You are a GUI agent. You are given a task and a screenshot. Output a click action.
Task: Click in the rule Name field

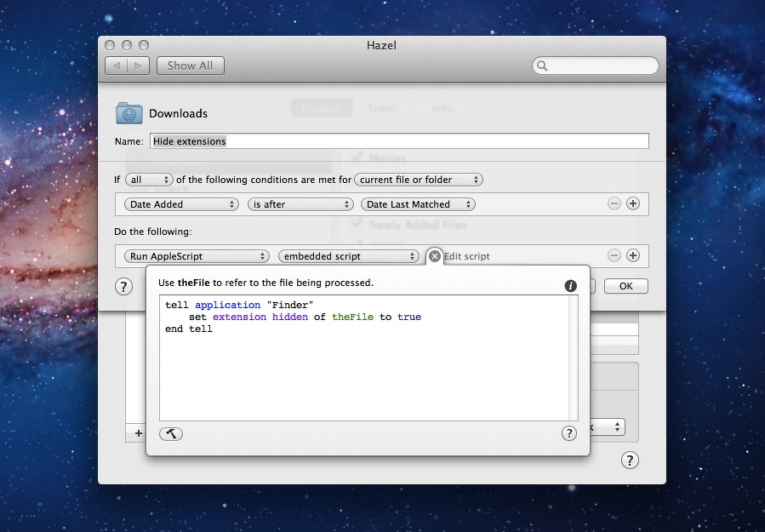[399, 141]
